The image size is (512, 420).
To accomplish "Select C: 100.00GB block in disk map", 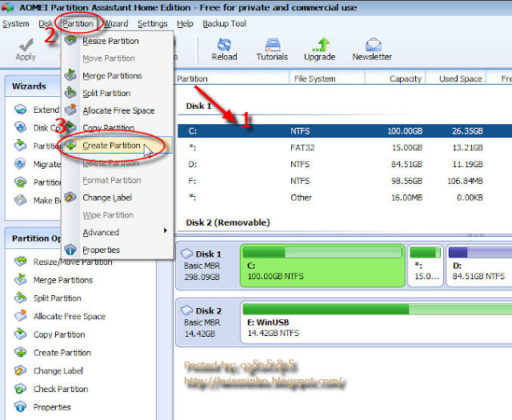I will [x=322, y=266].
